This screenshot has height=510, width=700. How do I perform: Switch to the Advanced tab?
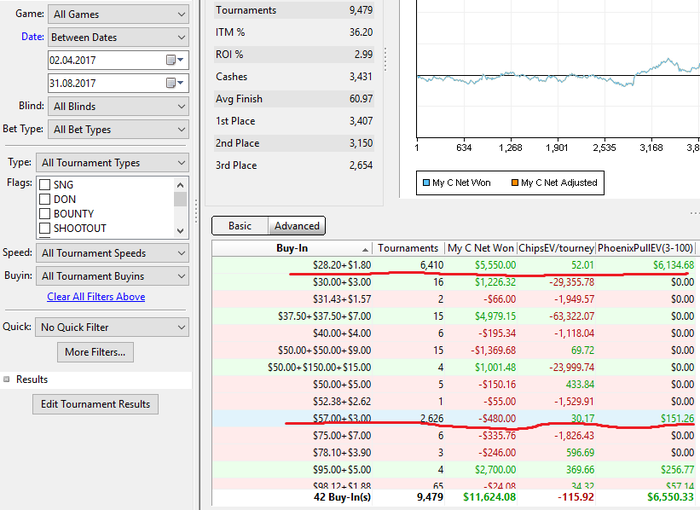[x=297, y=226]
